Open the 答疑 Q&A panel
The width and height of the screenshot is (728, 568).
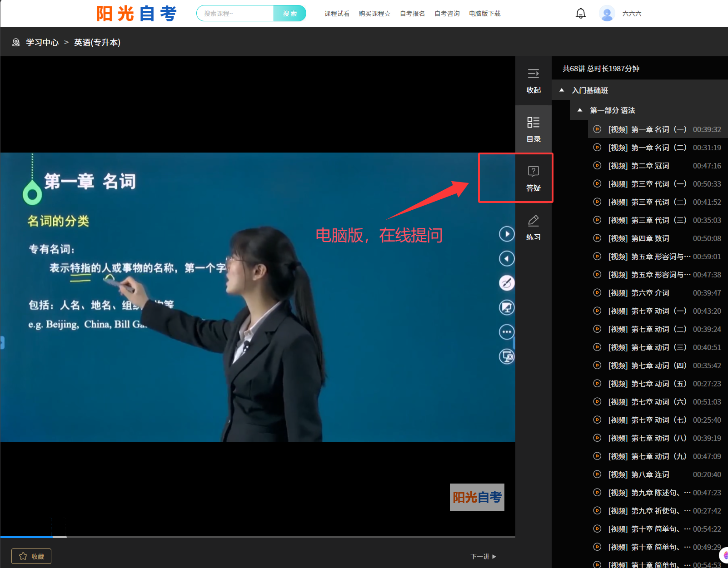(x=533, y=178)
